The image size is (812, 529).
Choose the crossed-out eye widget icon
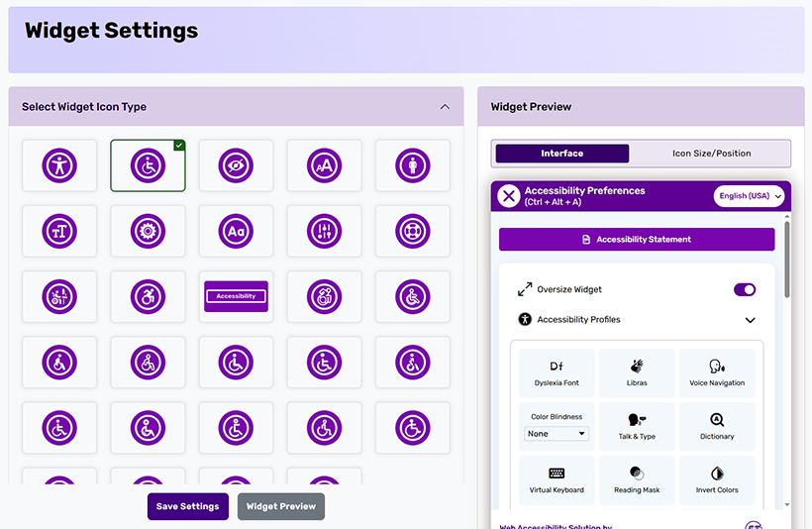(236, 165)
